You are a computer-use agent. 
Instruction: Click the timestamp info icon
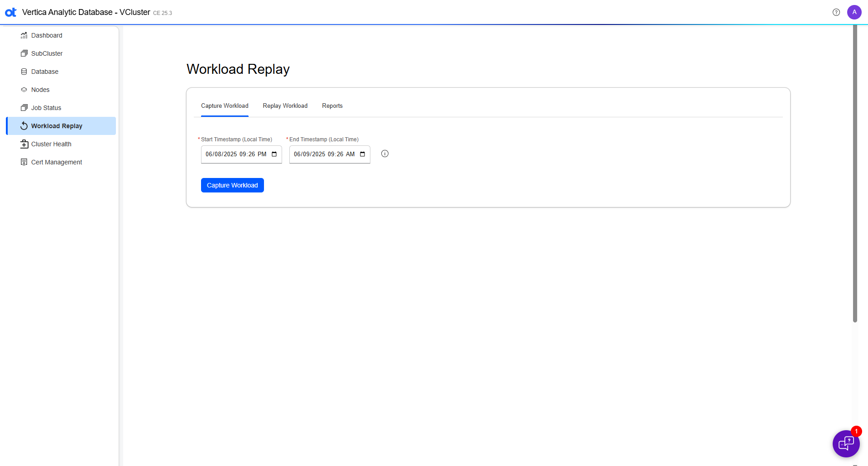(x=384, y=154)
